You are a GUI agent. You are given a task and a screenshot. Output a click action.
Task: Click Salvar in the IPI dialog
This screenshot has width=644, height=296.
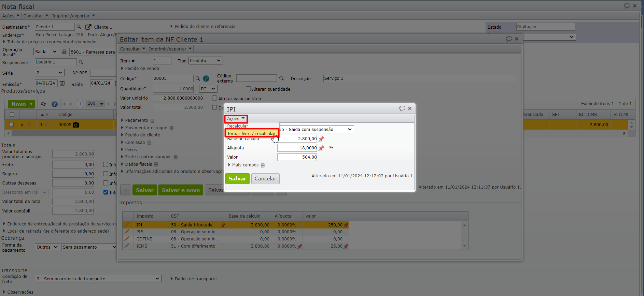237,179
